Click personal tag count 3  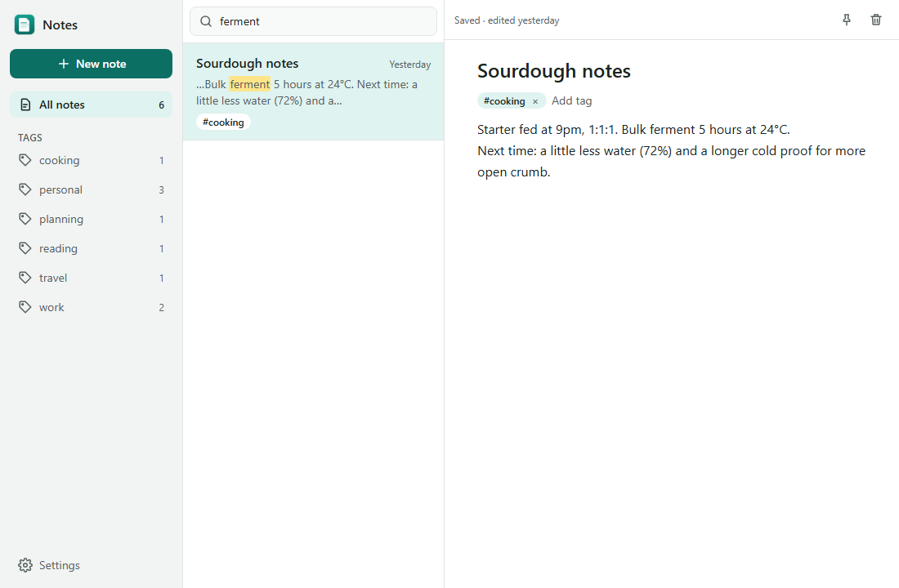161,189
